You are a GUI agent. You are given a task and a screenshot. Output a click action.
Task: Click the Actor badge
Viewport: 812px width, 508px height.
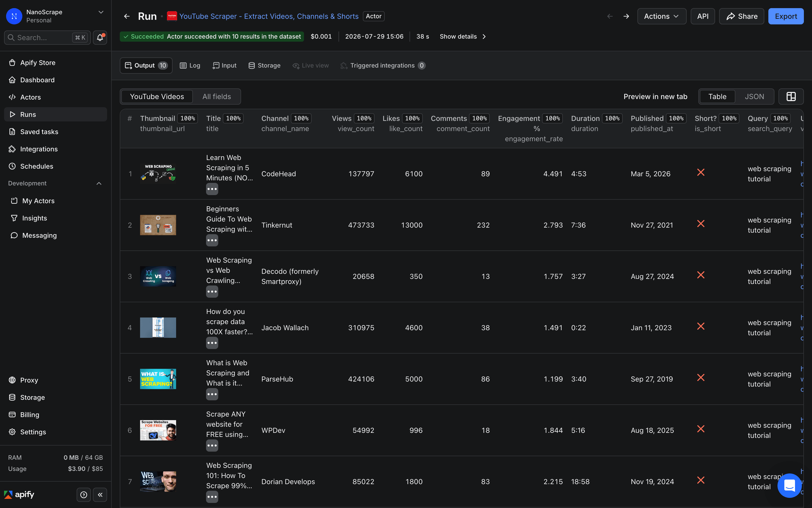(374, 16)
